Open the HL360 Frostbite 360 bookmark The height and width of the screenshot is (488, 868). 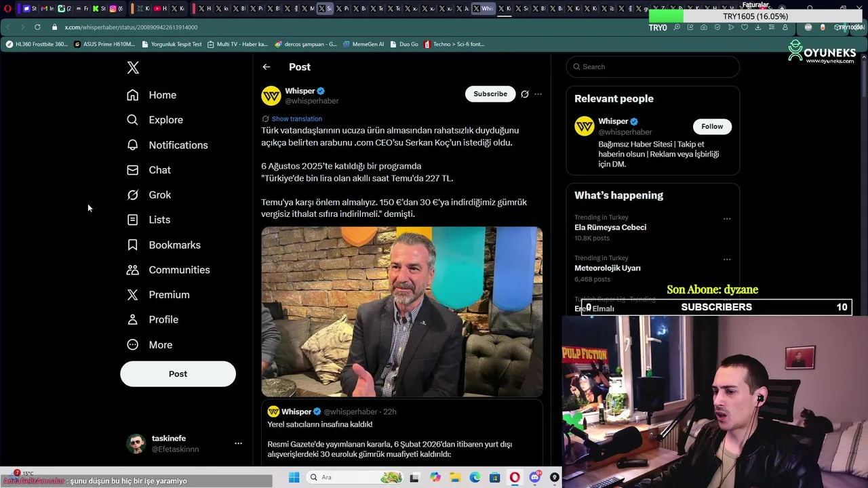pyautogui.click(x=37, y=44)
